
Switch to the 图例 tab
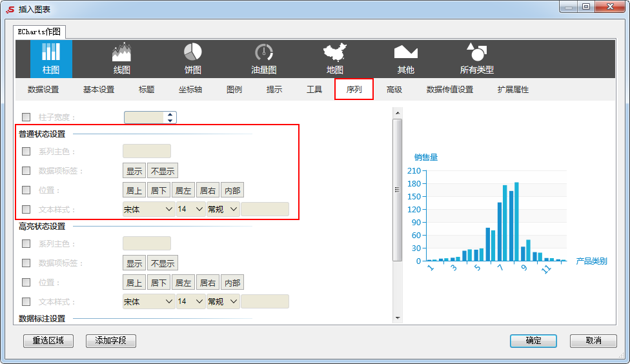[x=234, y=89]
